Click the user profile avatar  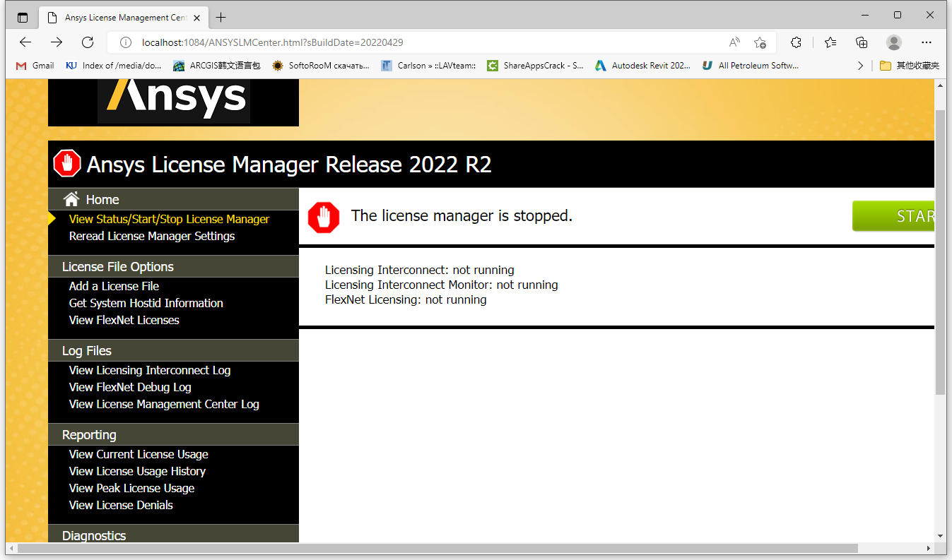pyautogui.click(x=894, y=42)
